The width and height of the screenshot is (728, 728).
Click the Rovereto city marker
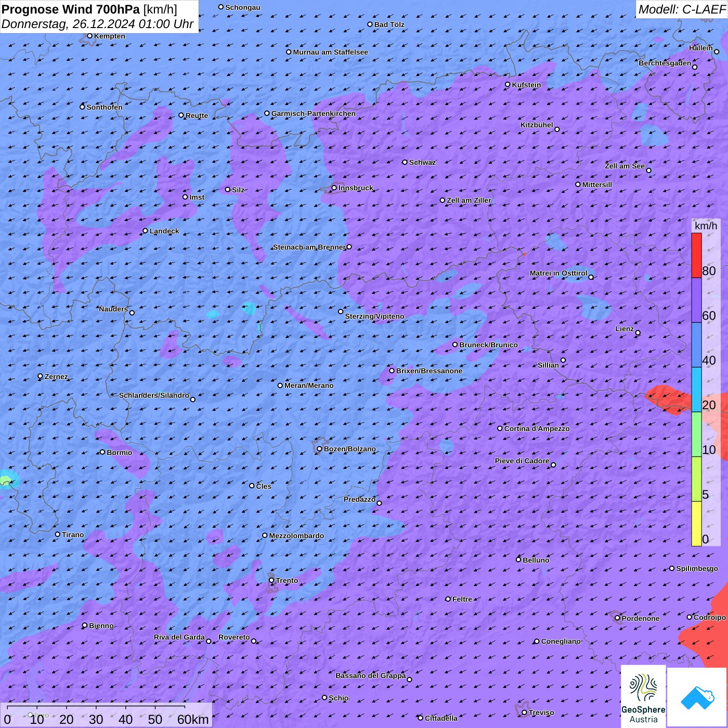[254, 641]
